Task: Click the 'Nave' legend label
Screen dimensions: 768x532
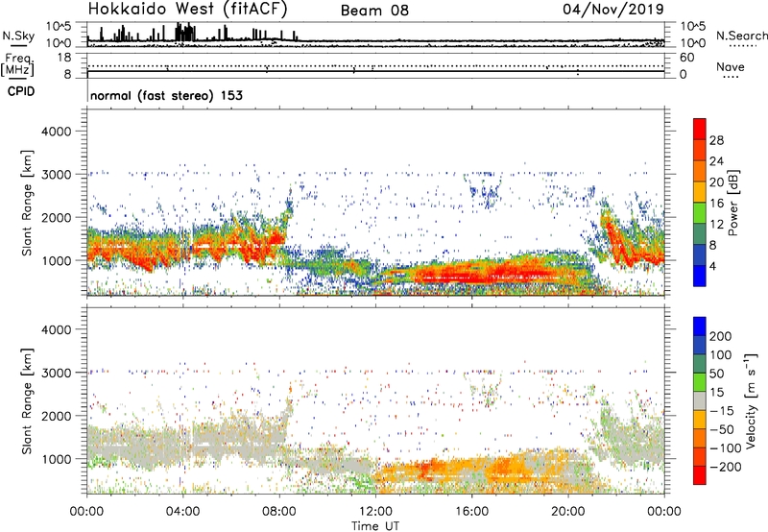Action: click(731, 66)
